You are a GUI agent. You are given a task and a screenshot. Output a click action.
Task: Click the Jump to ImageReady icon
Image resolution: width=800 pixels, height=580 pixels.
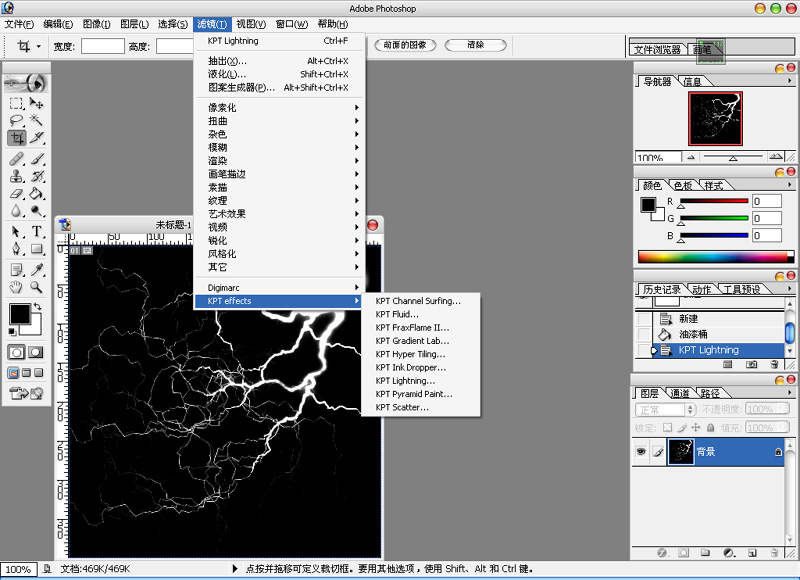(26, 393)
